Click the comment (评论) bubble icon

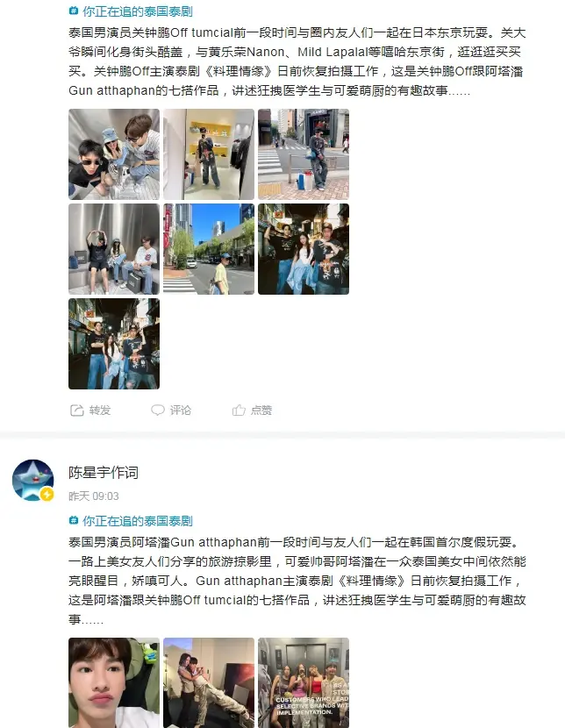click(x=158, y=410)
